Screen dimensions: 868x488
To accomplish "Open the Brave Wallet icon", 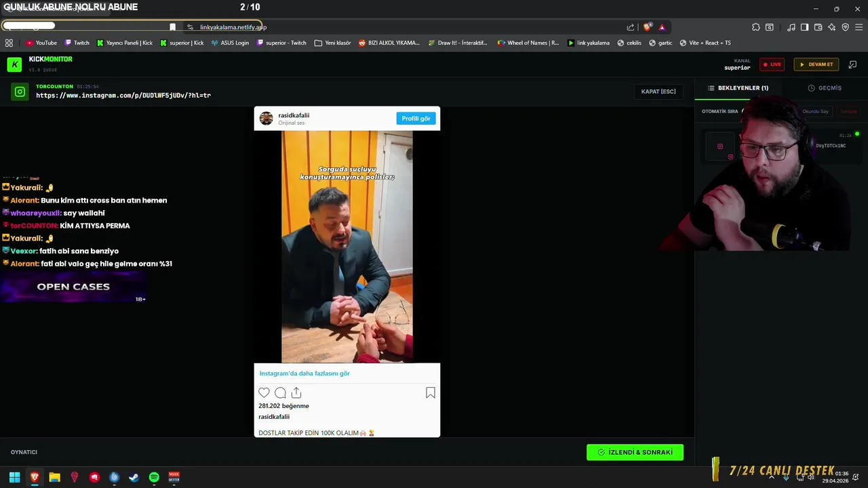I will click(x=818, y=27).
